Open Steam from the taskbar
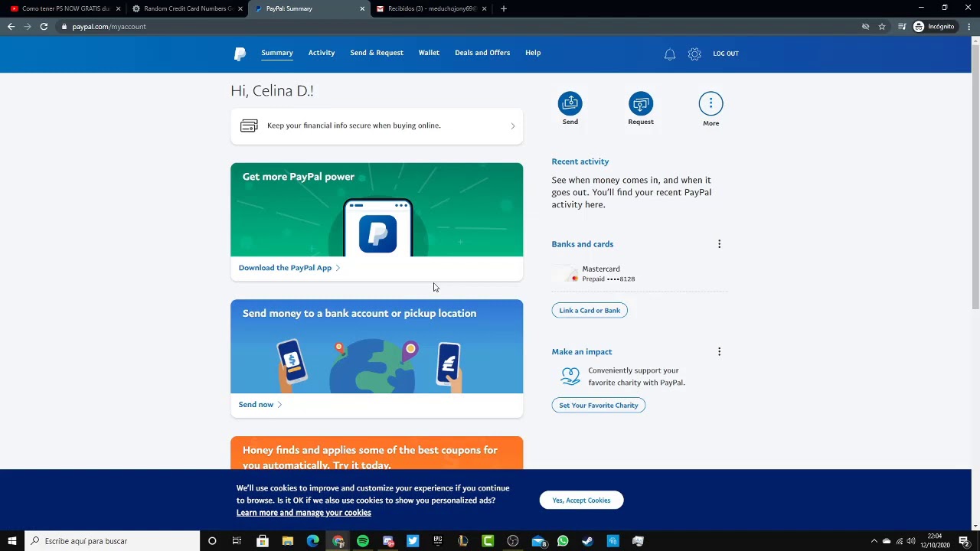This screenshot has width=980, height=551. (587, 541)
